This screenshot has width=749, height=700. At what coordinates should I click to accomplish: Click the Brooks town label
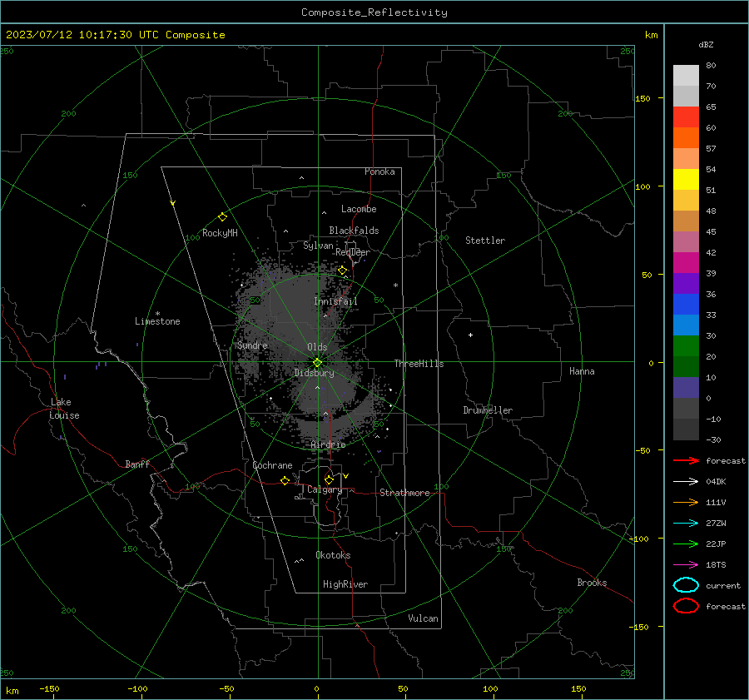click(592, 583)
